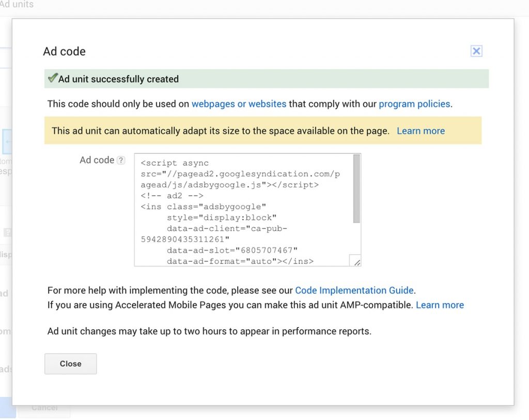The width and height of the screenshot is (529, 420).
Task: Click Learn more about AMP-compatible ad units
Action: tap(440, 305)
